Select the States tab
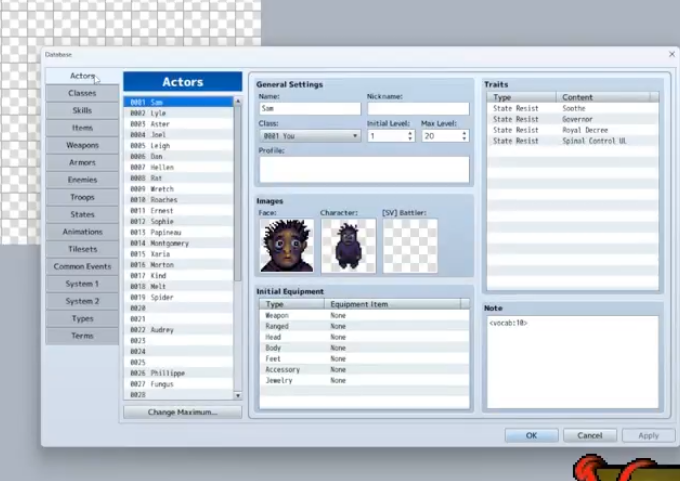The height and width of the screenshot is (481, 680). (82, 215)
